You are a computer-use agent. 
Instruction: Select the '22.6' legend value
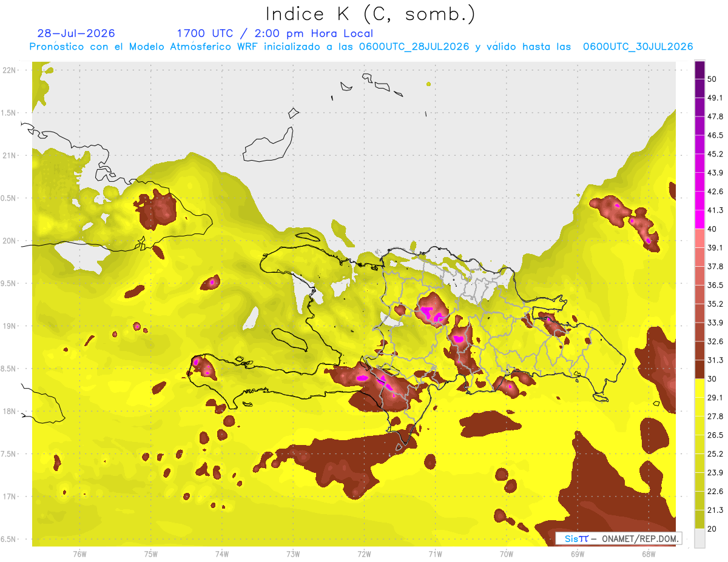coord(715,492)
